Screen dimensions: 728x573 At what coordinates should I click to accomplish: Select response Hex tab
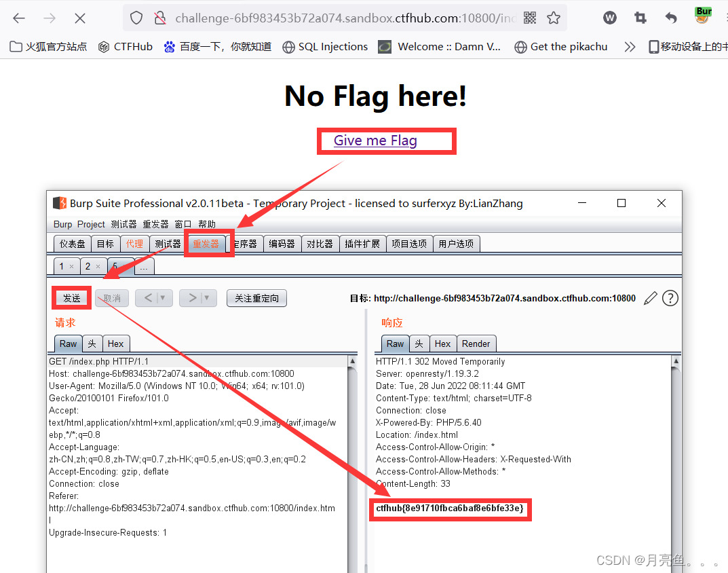(442, 344)
